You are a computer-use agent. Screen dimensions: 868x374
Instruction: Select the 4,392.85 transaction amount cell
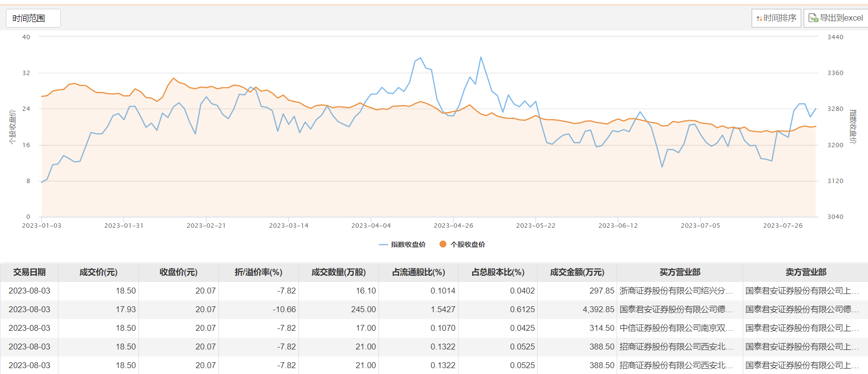(577, 309)
